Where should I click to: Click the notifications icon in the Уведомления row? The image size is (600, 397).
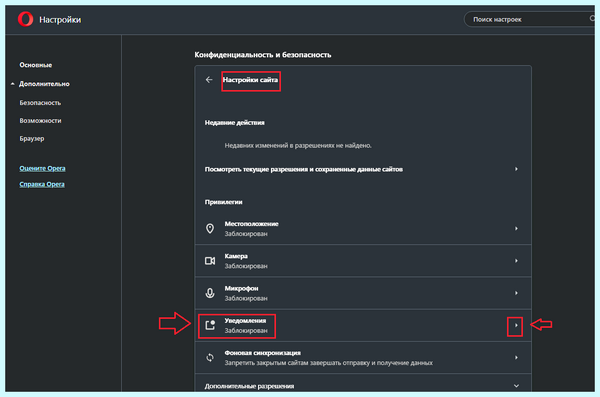click(x=210, y=325)
